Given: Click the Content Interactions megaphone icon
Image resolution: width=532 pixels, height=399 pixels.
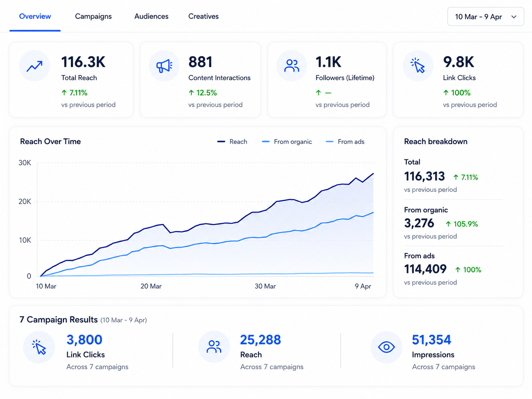Looking at the screenshot, I should [164, 66].
